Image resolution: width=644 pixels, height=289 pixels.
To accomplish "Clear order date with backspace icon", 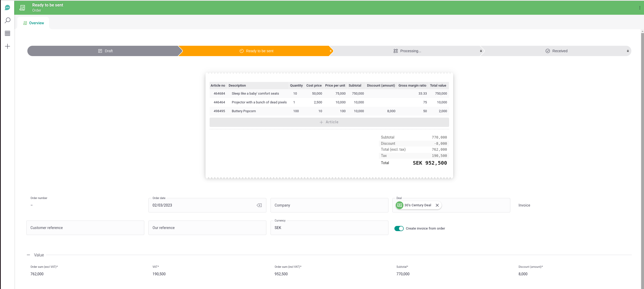I will click(x=259, y=205).
